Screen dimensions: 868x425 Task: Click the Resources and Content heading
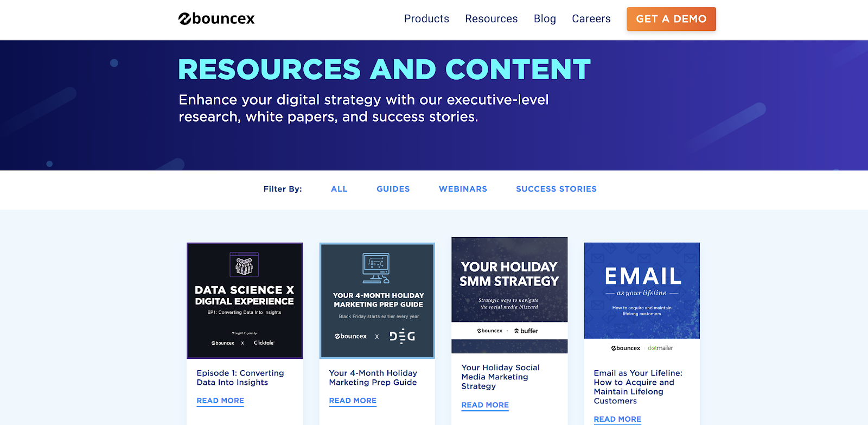click(385, 69)
